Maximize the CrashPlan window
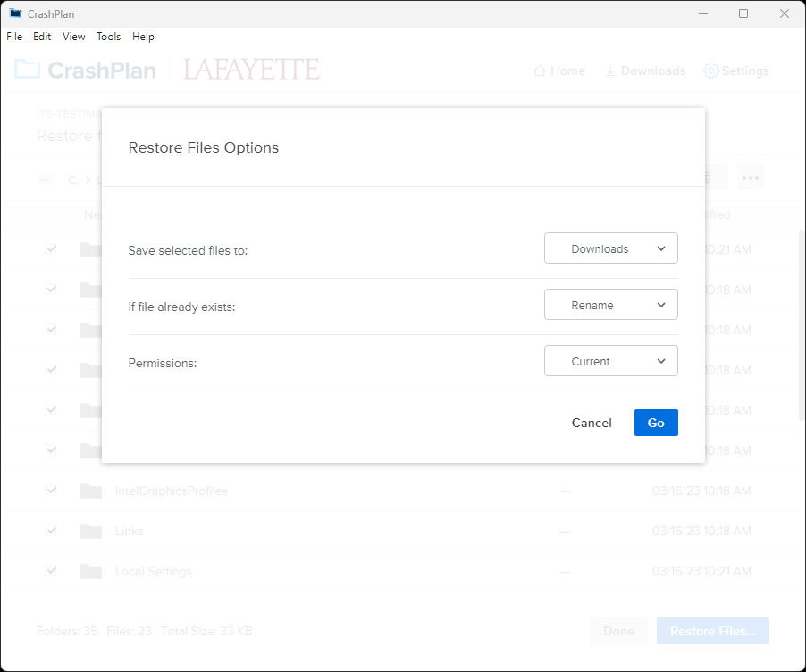 [743, 13]
